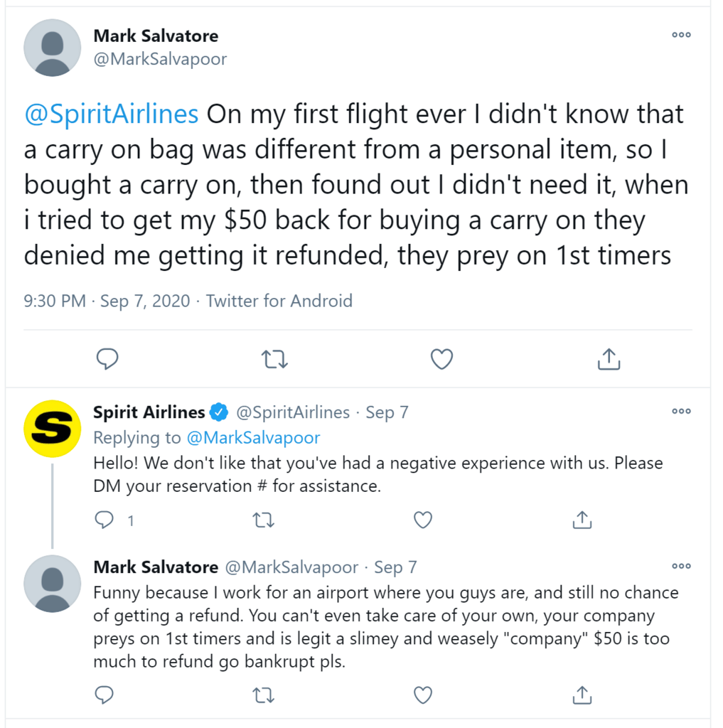Open the more options menu on Mark's second reply
This screenshot has width=723, height=728.
[680, 566]
